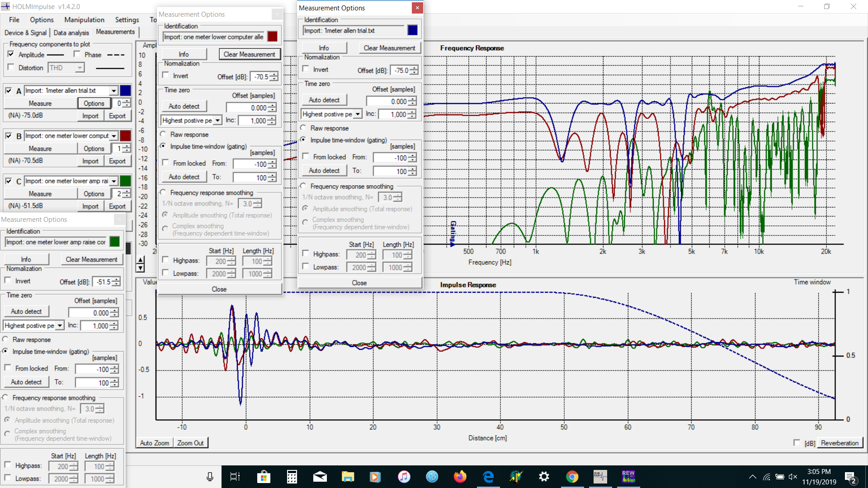The width and height of the screenshot is (868, 488).
Task: Open the REW app in the taskbar
Action: 628,477
